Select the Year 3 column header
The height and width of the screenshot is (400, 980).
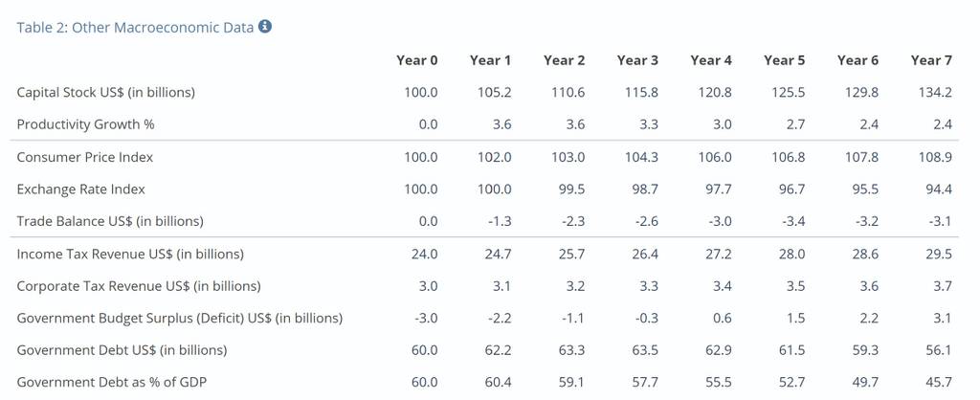(x=637, y=60)
